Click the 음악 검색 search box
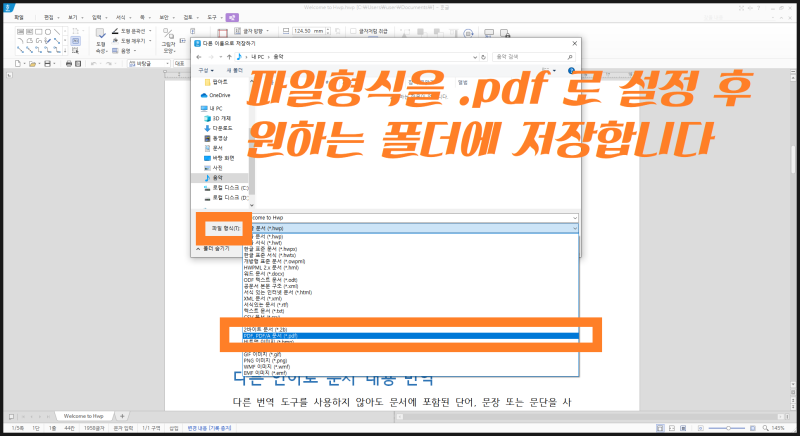 click(x=533, y=57)
